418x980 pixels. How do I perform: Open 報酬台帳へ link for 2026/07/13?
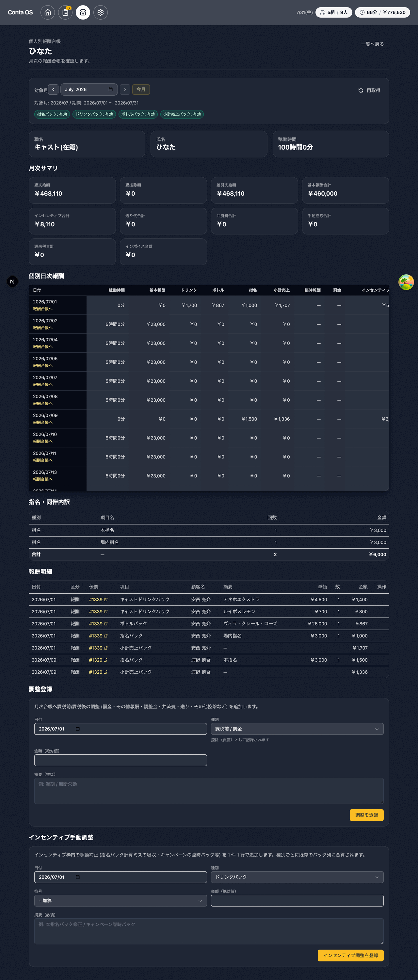pyautogui.click(x=42, y=479)
